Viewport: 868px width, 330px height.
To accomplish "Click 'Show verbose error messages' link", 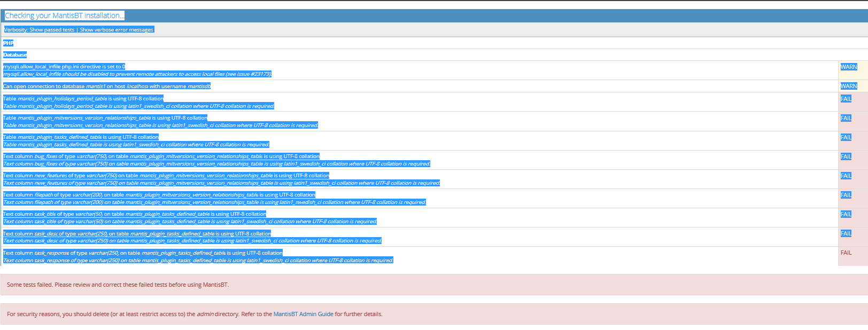I will [x=116, y=30].
